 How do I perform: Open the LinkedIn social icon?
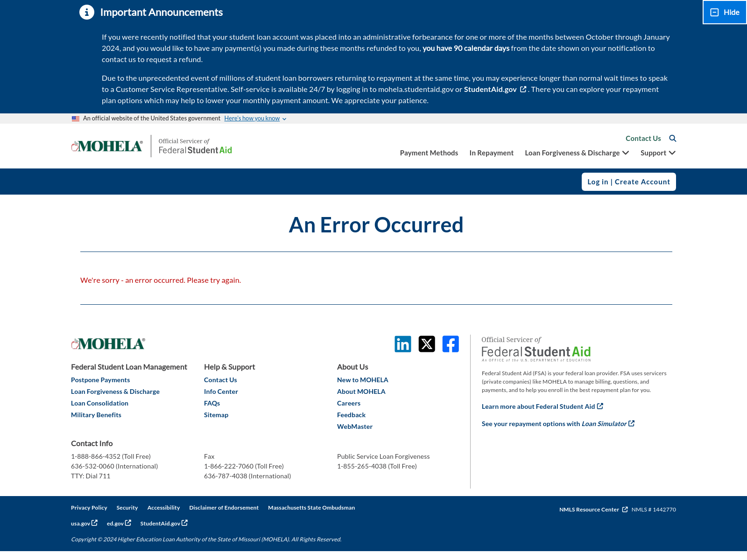click(403, 344)
